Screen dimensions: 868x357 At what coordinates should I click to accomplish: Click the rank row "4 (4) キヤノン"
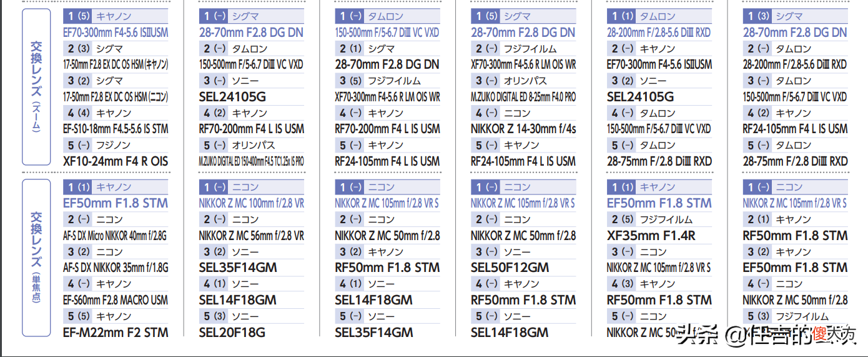(116, 113)
